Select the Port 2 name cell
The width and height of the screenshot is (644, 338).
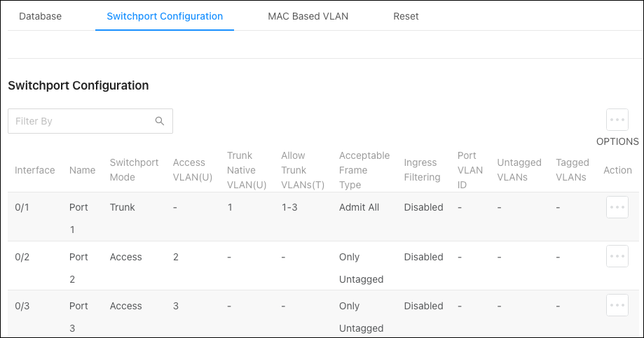click(78, 268)
